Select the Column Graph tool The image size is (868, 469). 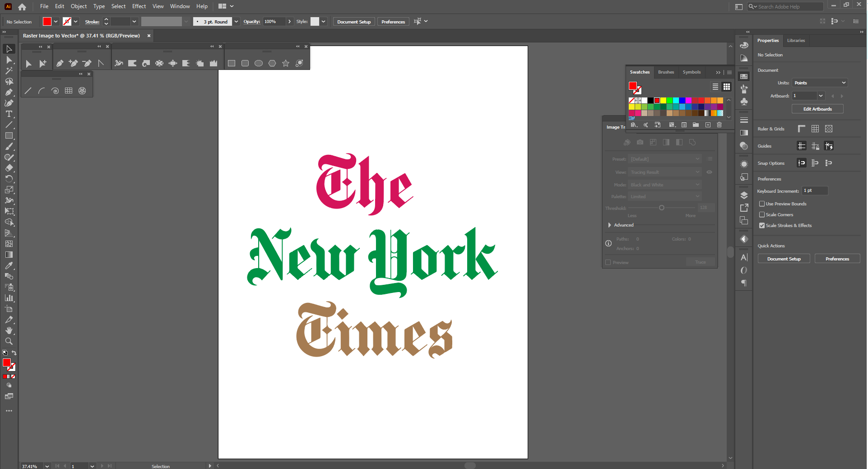[9, 298]
